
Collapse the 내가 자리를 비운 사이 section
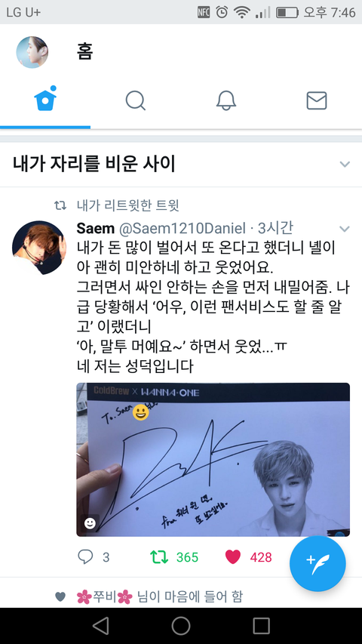click(x=345, y=165)
